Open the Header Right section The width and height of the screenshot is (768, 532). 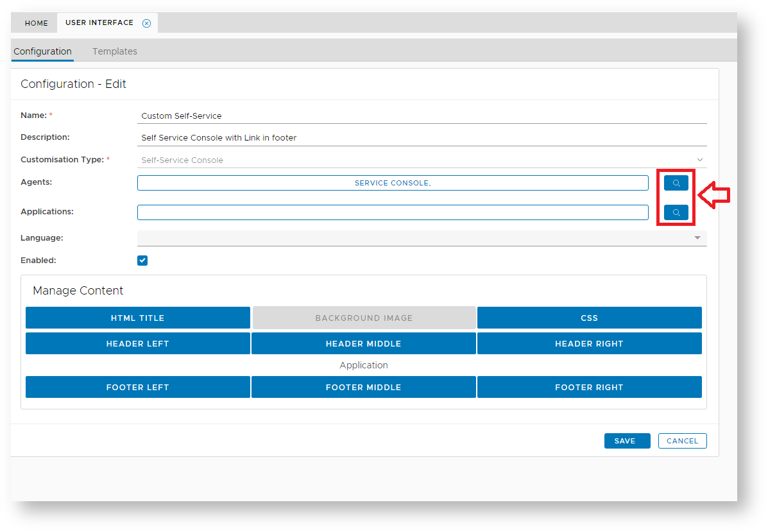click(589, 343)
